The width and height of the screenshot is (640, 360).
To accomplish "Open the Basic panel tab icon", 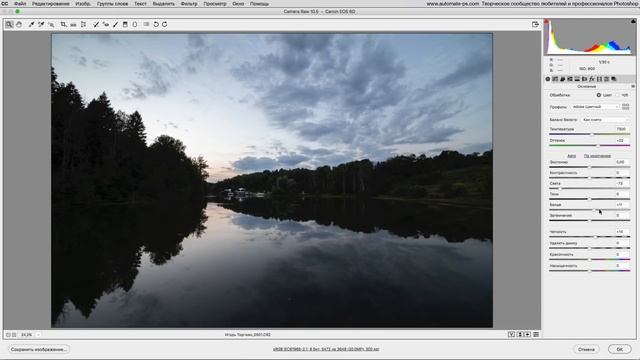I will coord(548,79).
